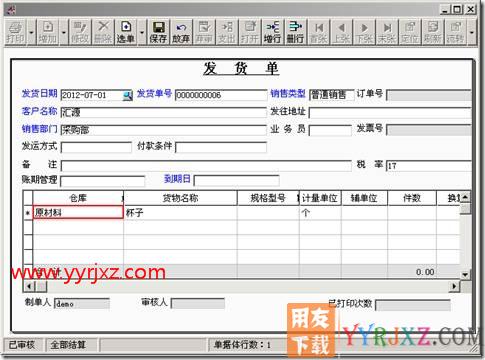Click the 仓库 column header
This screenshot has width=485, height=360.
[x=78, y=198]
